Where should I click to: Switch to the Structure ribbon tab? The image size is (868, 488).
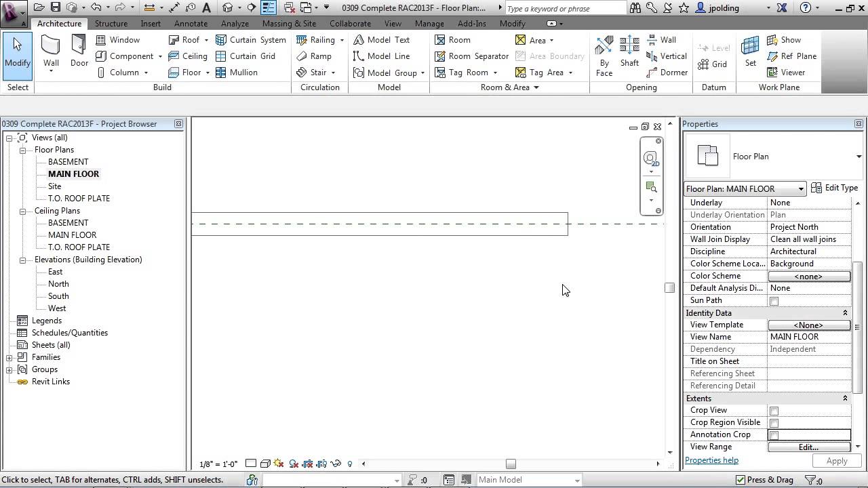point(111,23)
